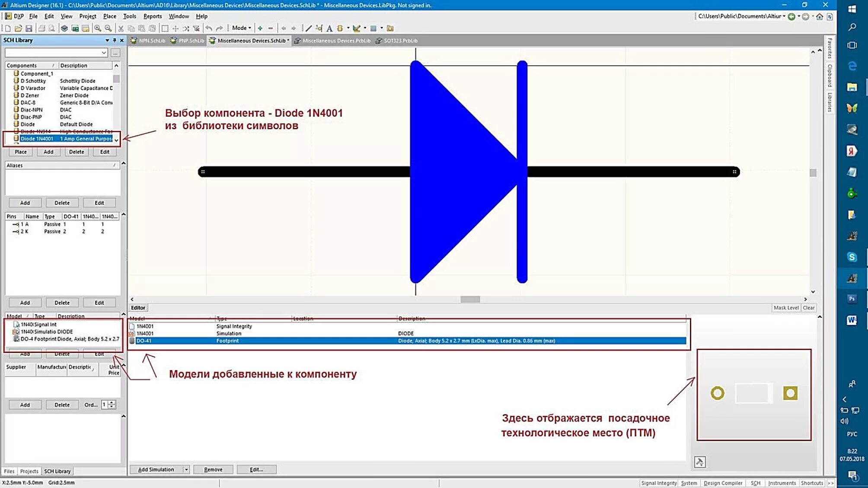Open the Tools menu
Screen dimensions: 868x488
click(x=129, y=16)
